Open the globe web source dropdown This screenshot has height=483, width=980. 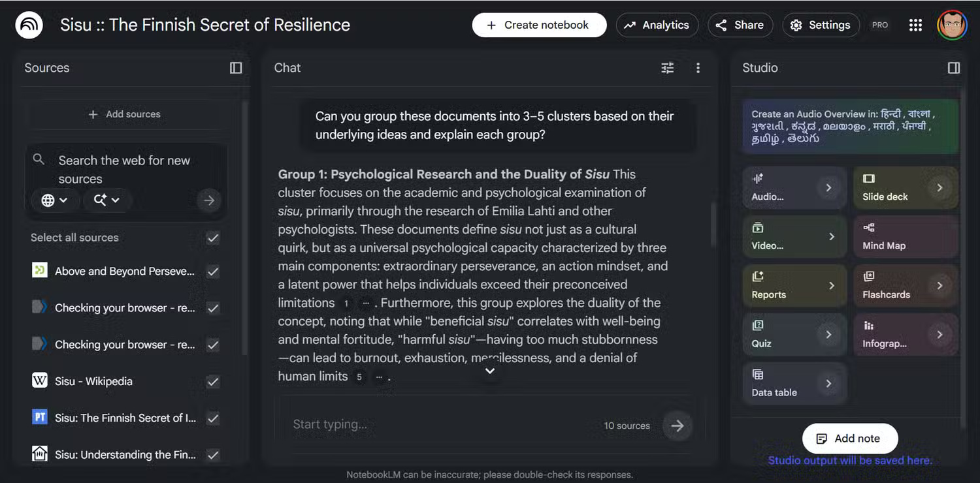pyautogui.click(x=54, y=200)
